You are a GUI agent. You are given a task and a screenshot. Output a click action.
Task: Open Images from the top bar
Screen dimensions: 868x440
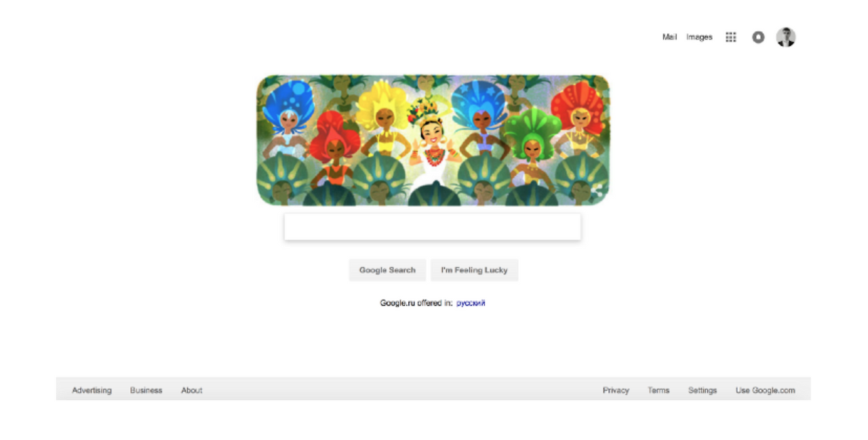699,37
